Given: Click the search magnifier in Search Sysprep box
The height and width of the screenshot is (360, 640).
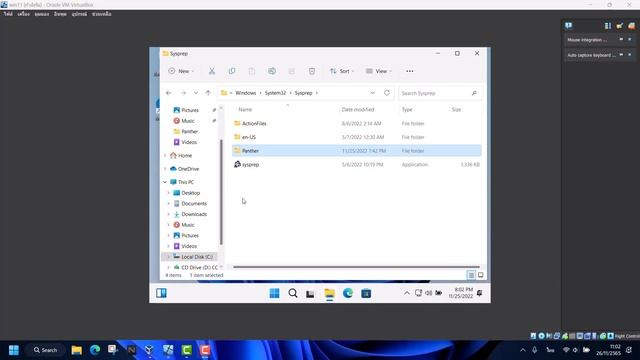Looking at the screenshot, I should pos(474,93).
